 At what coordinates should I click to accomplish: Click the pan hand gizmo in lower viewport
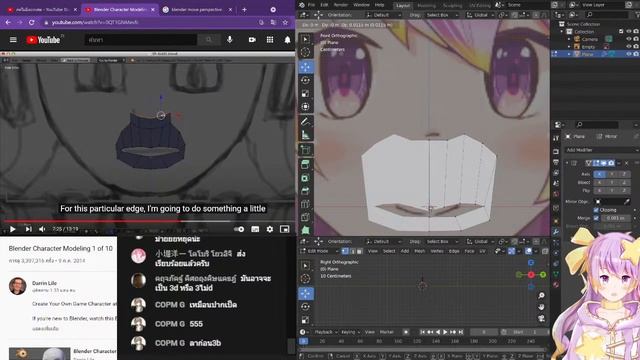pyautogui.click(x=541, y=307)
